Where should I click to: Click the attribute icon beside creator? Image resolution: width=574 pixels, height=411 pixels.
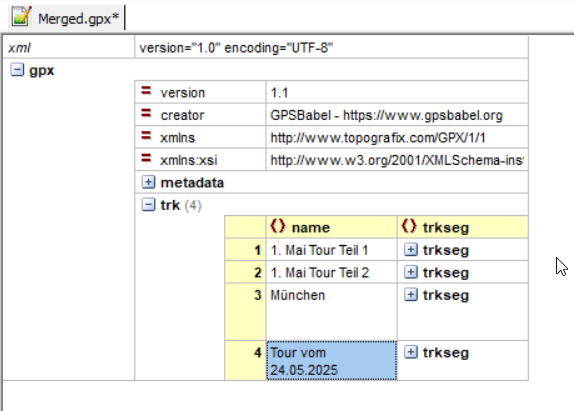[146, 113]
